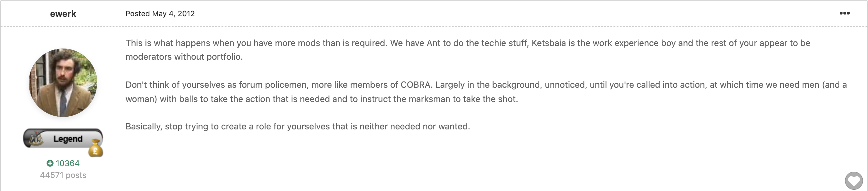The width and height of the screenshot is (868, 191).
Task: Click the sentence starting "Basically, stop trying"
Action: (298, 126)
